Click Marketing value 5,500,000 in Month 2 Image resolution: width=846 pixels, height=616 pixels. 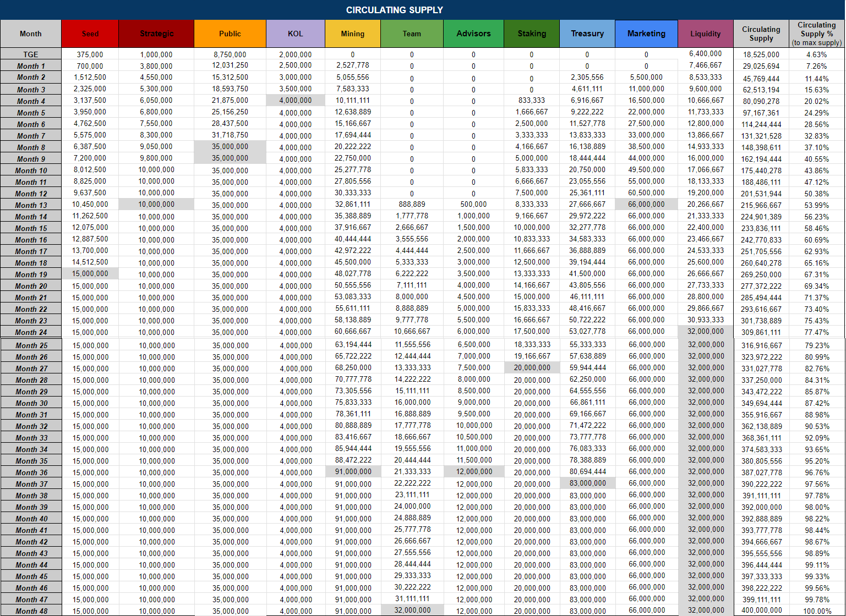tap(646, 77)
